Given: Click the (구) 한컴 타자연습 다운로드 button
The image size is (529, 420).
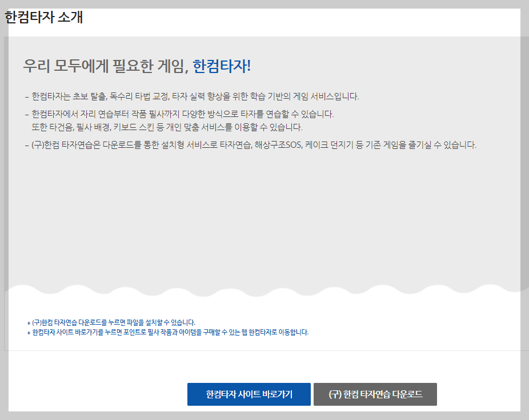Looking at the screenshot, I should (x=375, y=394).
